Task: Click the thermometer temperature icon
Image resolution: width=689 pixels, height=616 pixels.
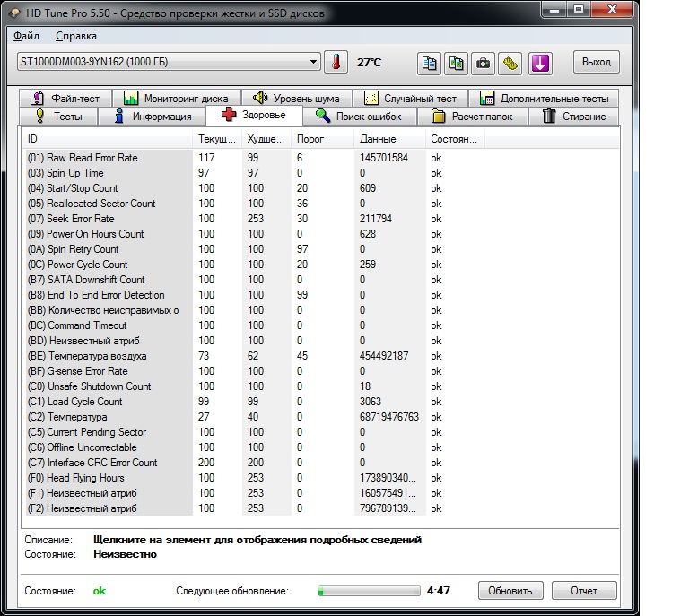Action: (336, 63)
